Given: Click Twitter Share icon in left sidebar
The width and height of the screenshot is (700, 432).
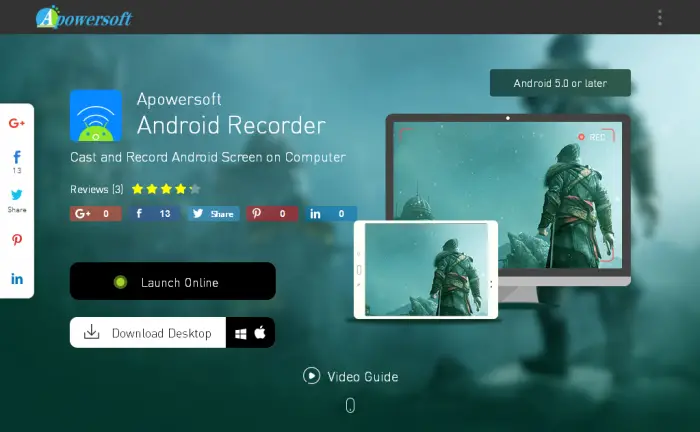Looking at the screenshot, I should [x=17, y=195].
